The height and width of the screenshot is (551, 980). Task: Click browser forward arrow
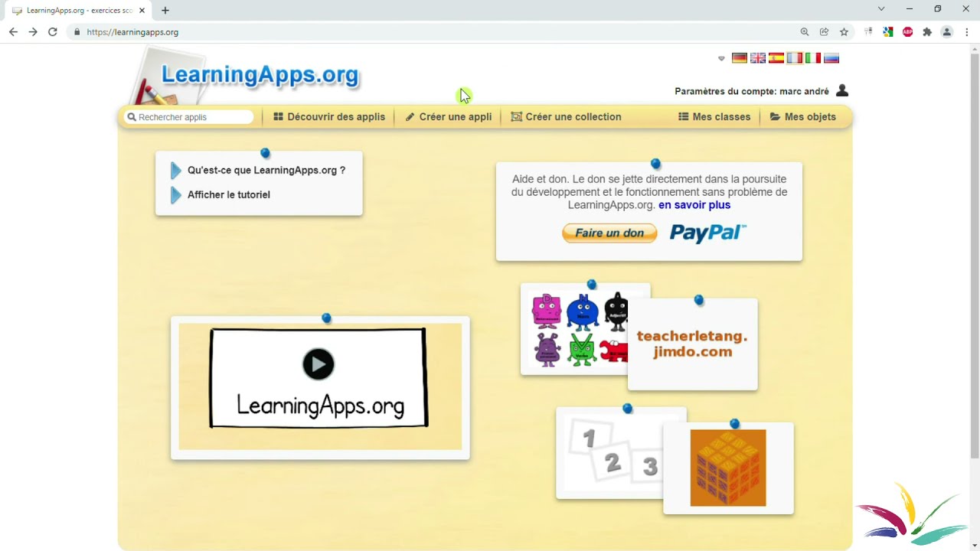tap(33, 32)
